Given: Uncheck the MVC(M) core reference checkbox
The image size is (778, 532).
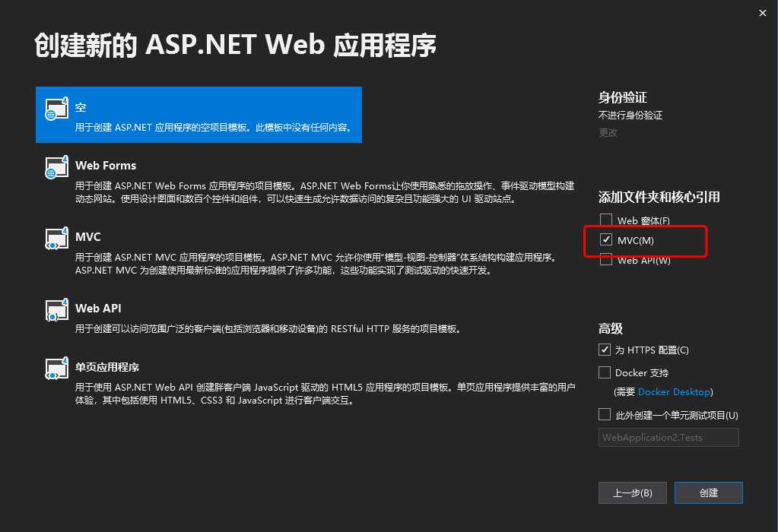Looking at the screenshot, I should (605, 240).
